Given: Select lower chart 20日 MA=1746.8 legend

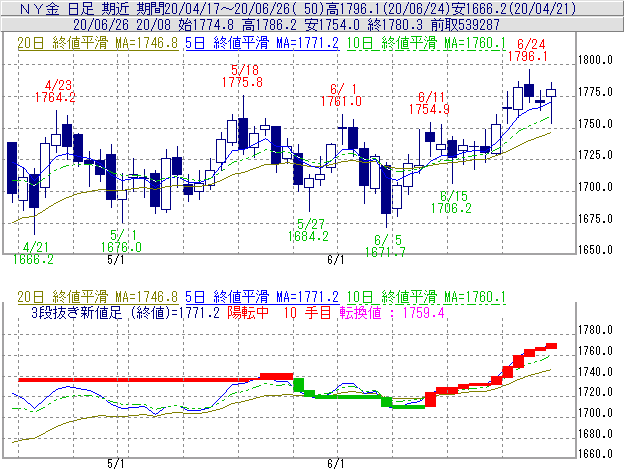Looking at the screenshot, I should coord(98,297).
